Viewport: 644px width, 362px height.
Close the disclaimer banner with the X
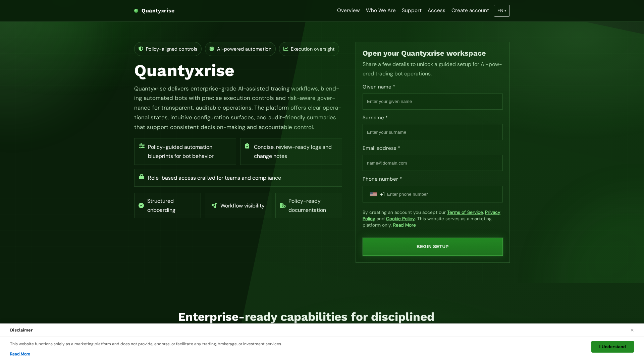click(632, 330)
